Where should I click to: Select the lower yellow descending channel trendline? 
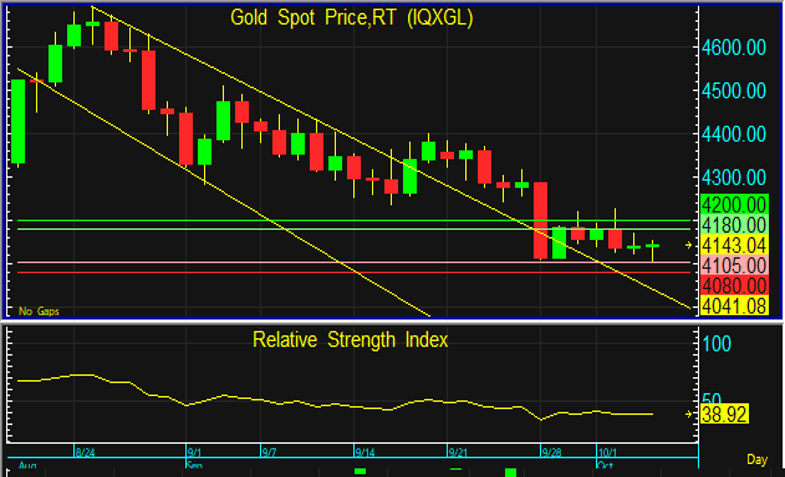[x=223, y=192]
